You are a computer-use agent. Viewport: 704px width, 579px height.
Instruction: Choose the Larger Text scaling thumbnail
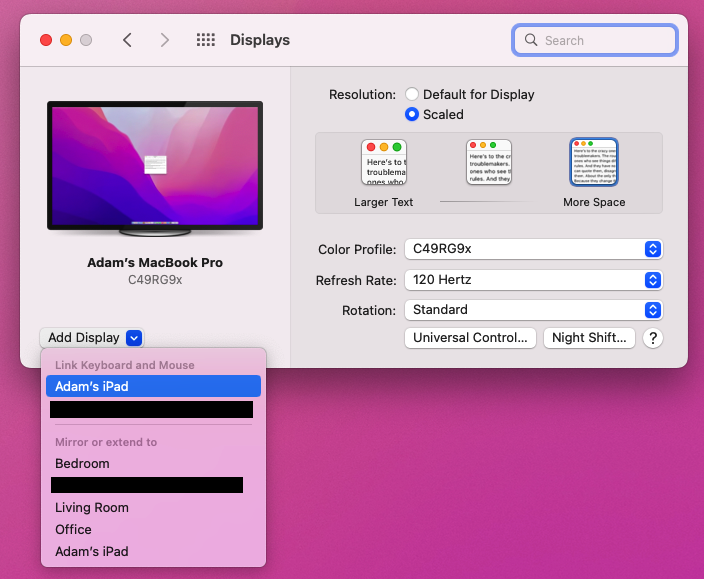coord(384,162)
